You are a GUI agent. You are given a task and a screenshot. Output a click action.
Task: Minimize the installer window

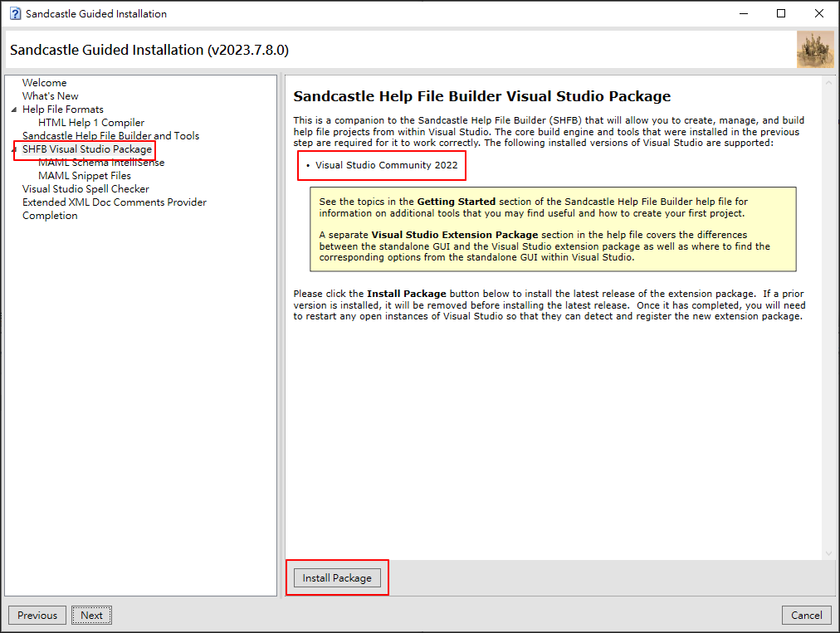click(x=744, y=13)
